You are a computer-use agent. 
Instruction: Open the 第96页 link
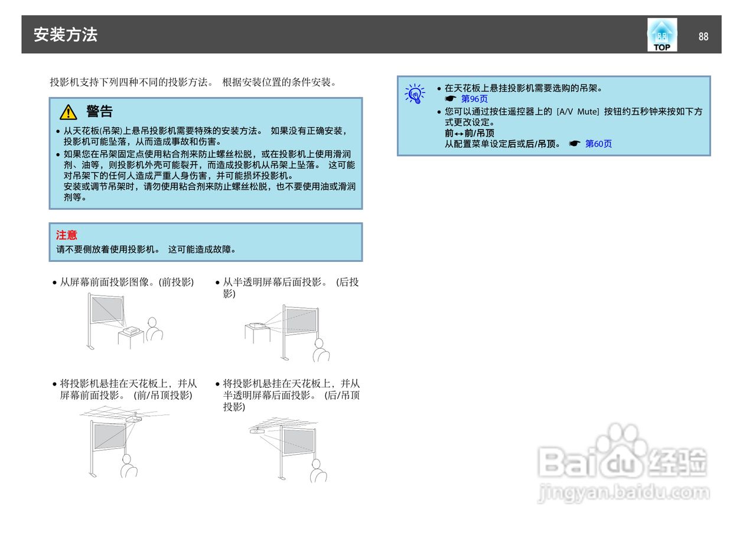476,99
